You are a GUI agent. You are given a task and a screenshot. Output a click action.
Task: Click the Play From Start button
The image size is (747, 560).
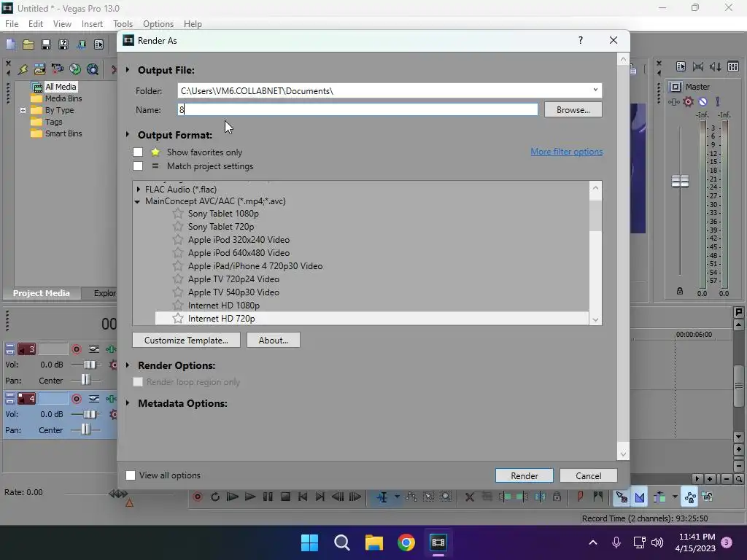point(233,497)
